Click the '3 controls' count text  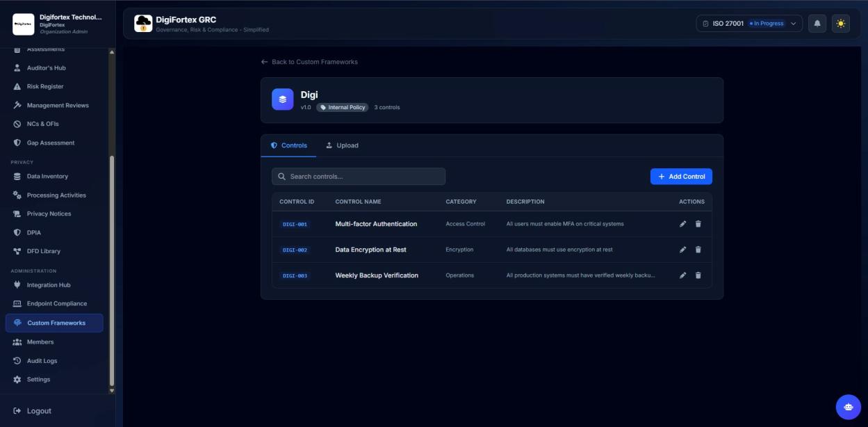(387, 108)
